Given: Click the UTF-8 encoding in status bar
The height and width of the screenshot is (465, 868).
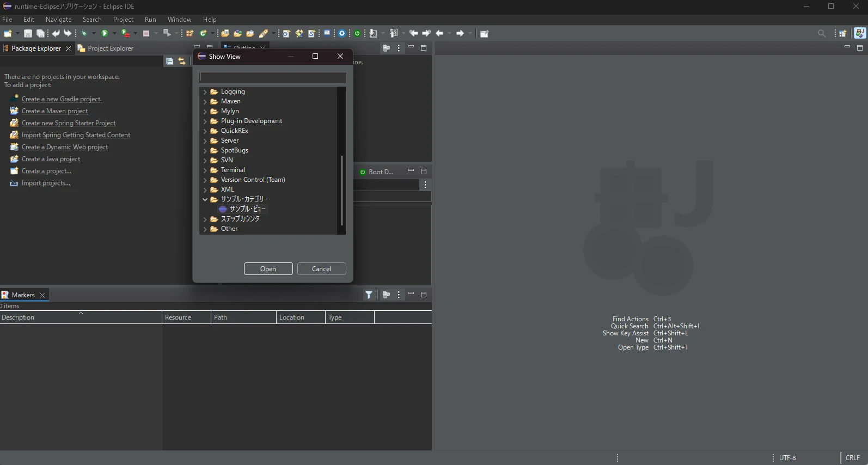Looking at the screenshot, I should pyautogui.click(x=787, y=458).
